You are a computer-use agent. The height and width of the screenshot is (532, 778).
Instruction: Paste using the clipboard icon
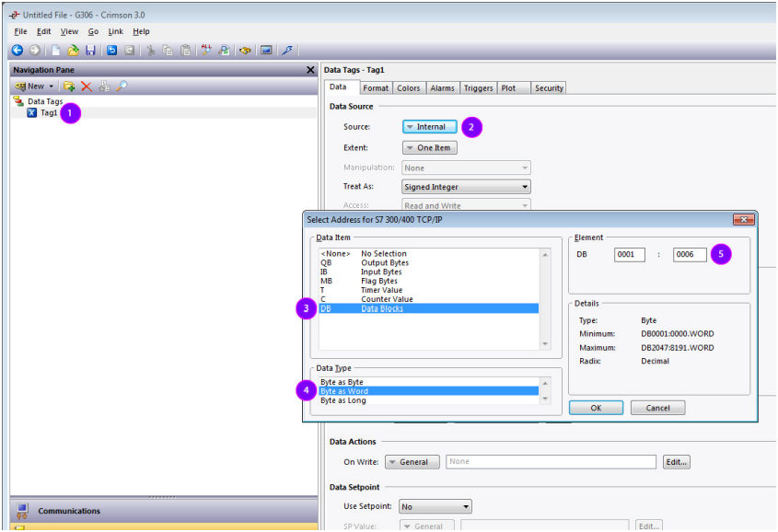click(x=186, y=50)
